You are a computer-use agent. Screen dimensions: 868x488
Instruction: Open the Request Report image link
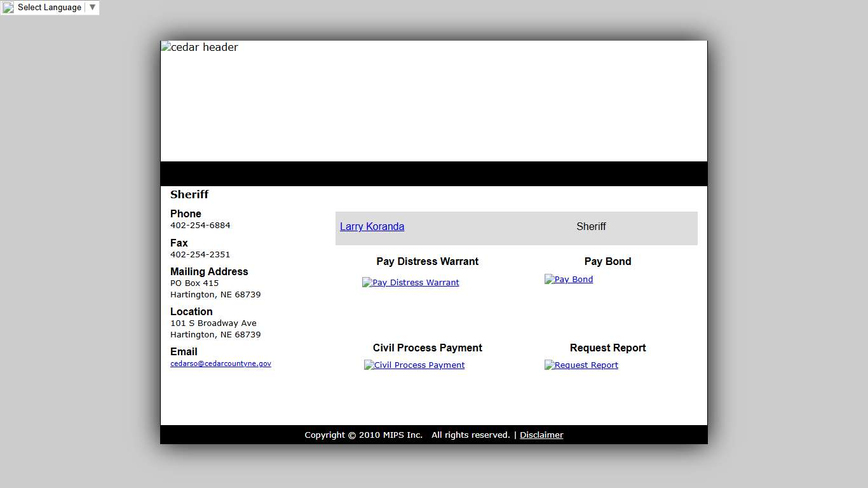click(581, 365)
